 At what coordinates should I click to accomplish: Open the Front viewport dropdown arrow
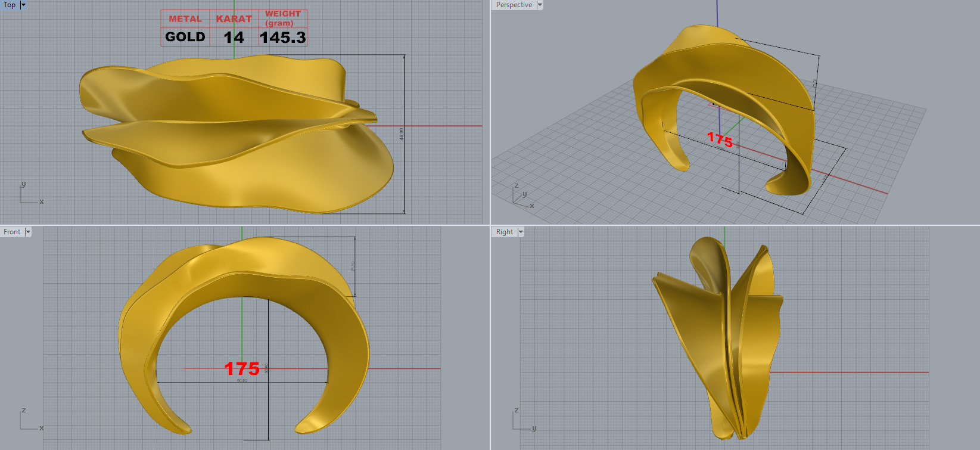(28, 232)
